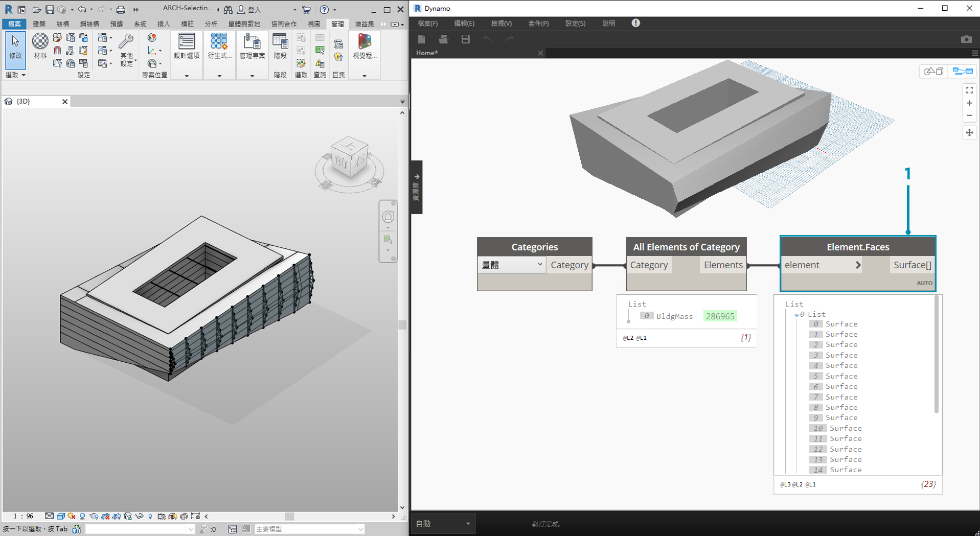Click the Revit help question mark icon

point(324,9)
